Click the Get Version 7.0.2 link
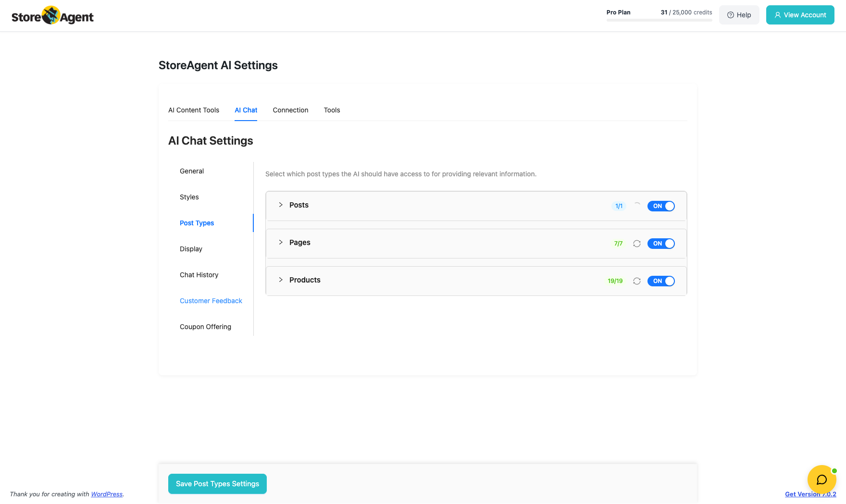Viewport: 846px width, 504px height. pyautogui.click(x=810, y=494)
